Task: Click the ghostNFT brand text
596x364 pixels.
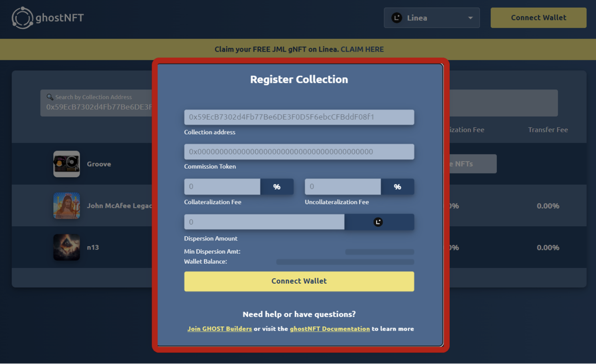Action: coord(60,18)
